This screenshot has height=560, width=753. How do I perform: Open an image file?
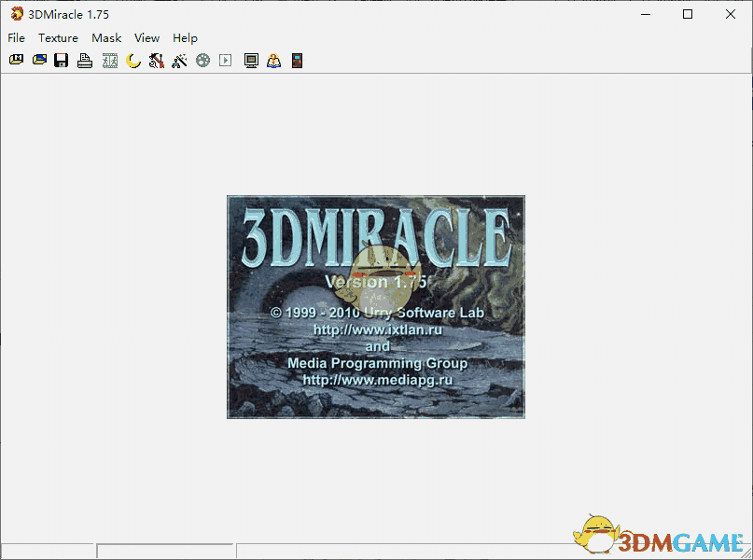click(x=38, y=60)
